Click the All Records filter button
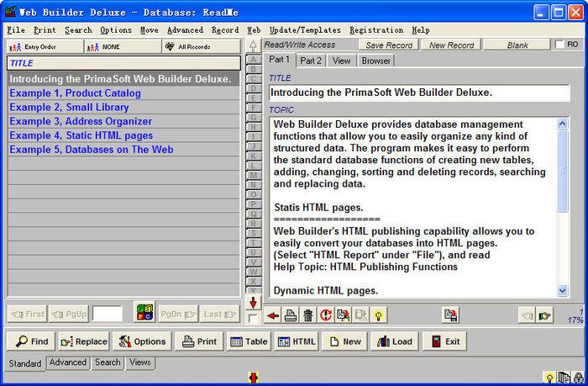The image size is (588, 386). tap(202, 47)
